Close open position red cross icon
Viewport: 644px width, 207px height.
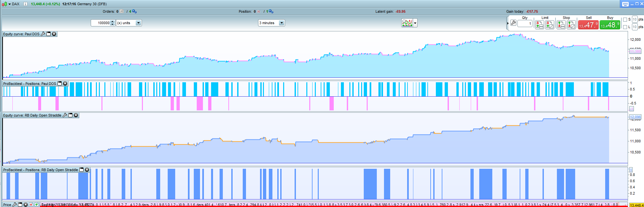tap(259, 11)
